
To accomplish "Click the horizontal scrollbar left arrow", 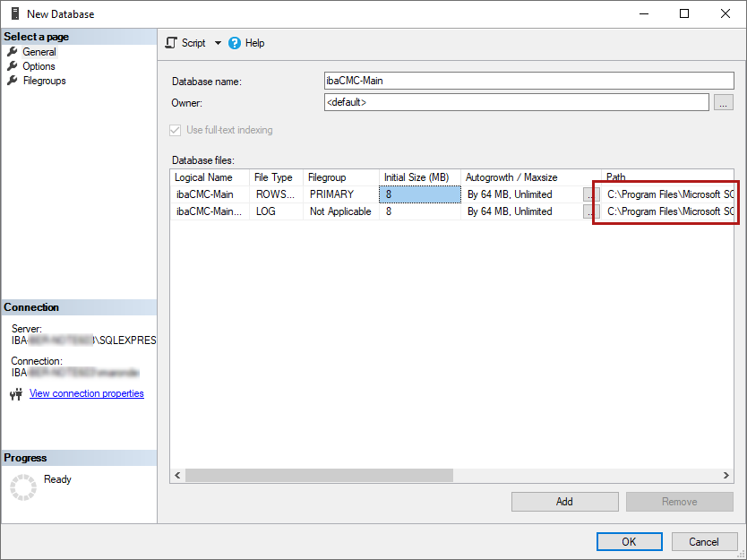I will (177, 475).
